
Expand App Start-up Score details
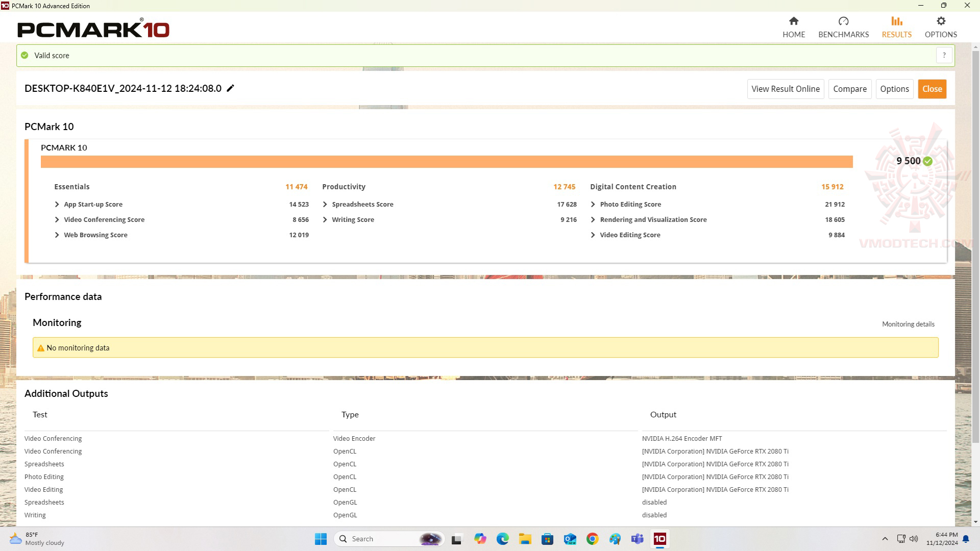(x=57, y=205)
